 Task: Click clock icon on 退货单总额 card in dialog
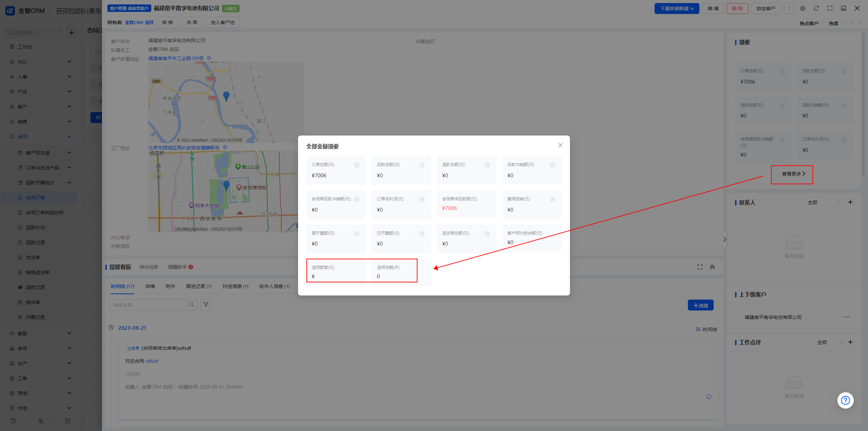pos(487,234)
